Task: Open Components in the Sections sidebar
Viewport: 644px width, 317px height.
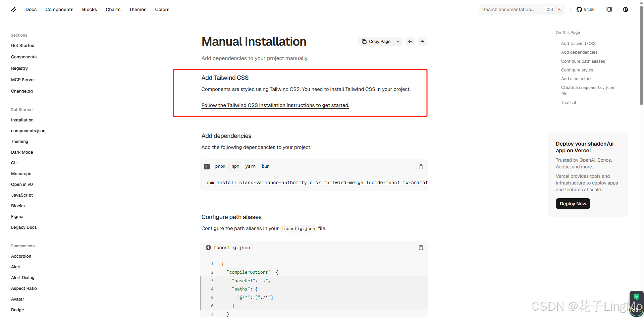Action: click(24, 57)
